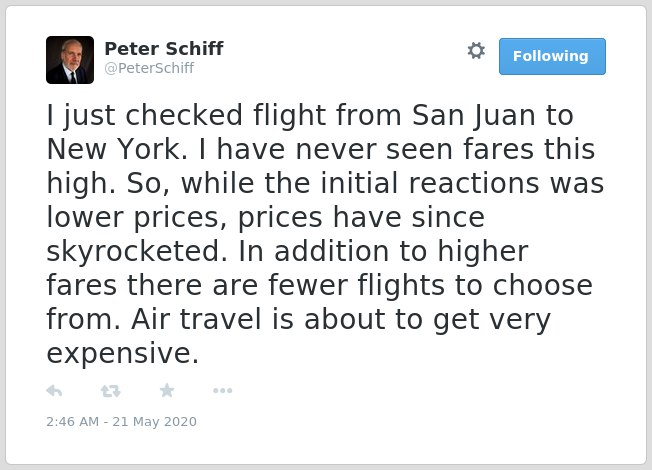
Task: Toggle the Following button to unfollow
Action: pos(552,57)
